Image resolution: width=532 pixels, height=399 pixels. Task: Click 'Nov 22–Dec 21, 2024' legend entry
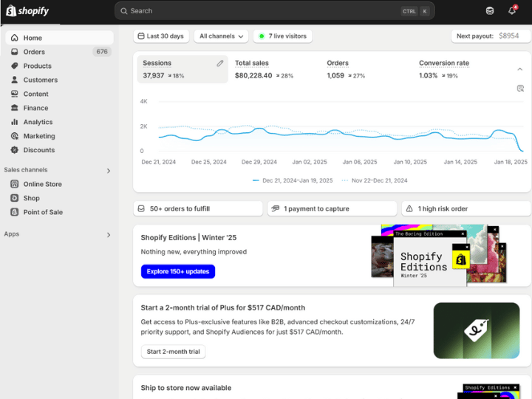375,180
